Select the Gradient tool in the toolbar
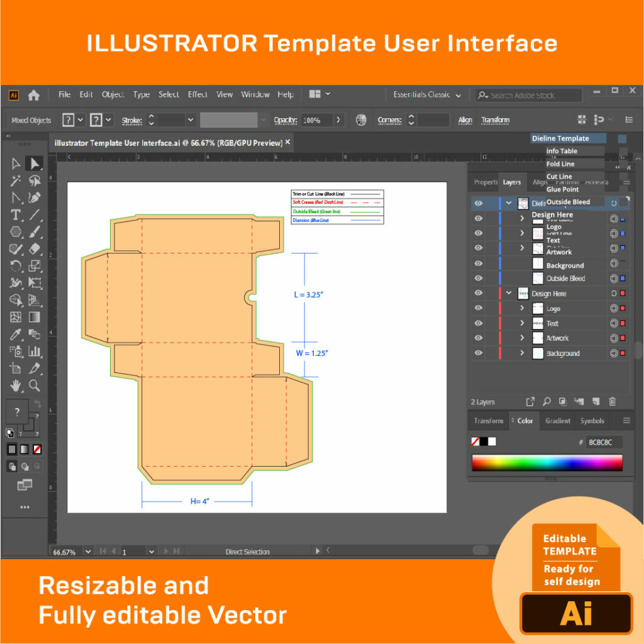The height and width of the screenshot is (644, 644). (x=35, y=316)
